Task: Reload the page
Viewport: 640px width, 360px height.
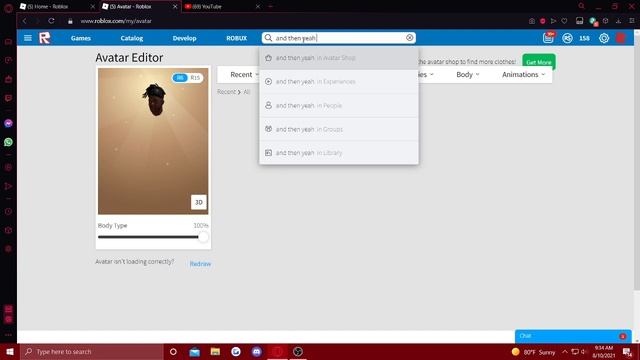Action: [x=51, y=21]
